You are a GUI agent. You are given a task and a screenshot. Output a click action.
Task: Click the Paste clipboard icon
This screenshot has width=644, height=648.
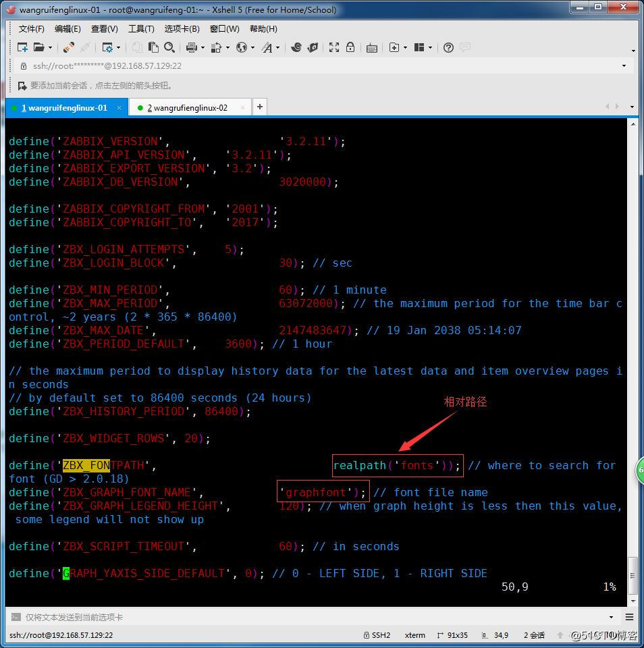(x=153, y=47)
